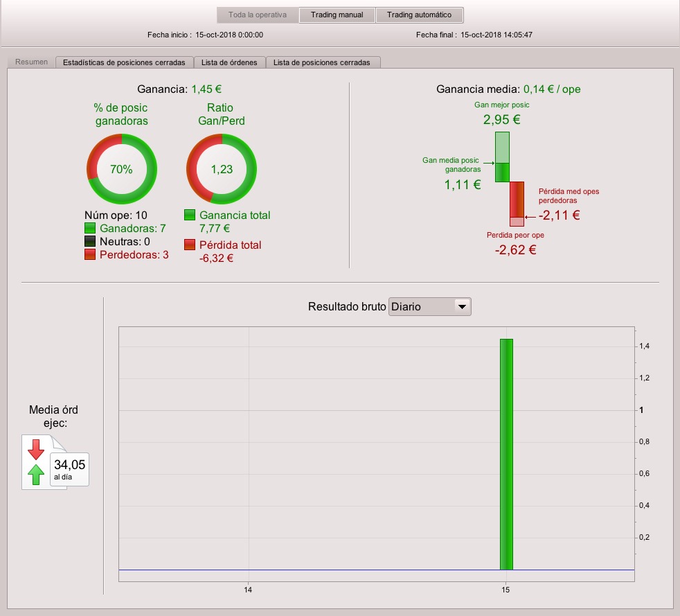
Task: Click the 2,95 € best position value
Action: pos(502,119)
